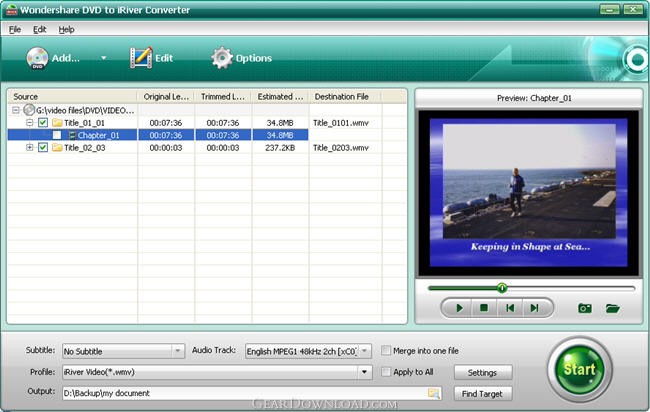Uncheck the Title_02_03 checkbox
Screen dimensions: 650x412
click(43, 148)
